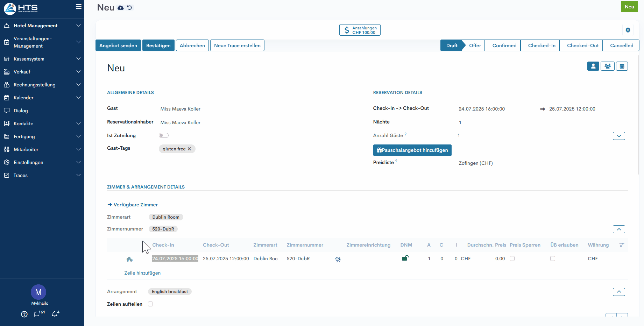644x326 pixels.
Task: Toggle the Ist Zuteilung switch
Action: click(x=164, y=135)
